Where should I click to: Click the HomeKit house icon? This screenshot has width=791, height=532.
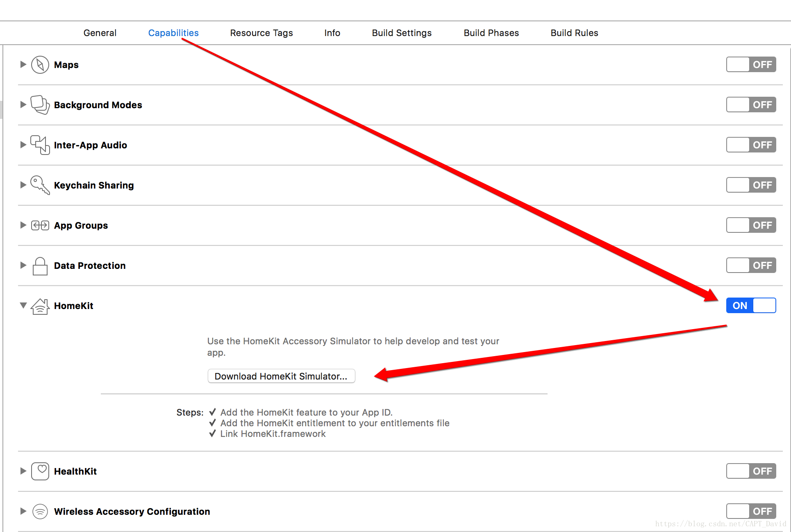coord(40,306)
